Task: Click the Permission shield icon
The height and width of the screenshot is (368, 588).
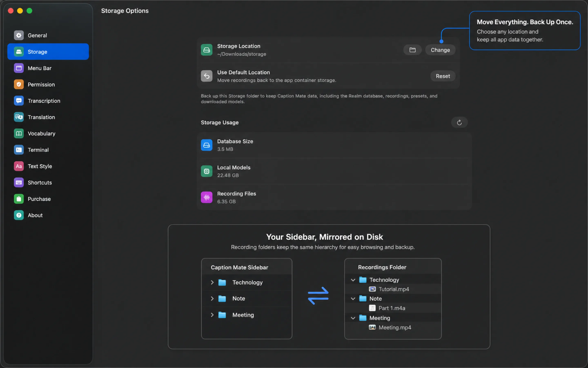Action: click(x=19, y=84)
